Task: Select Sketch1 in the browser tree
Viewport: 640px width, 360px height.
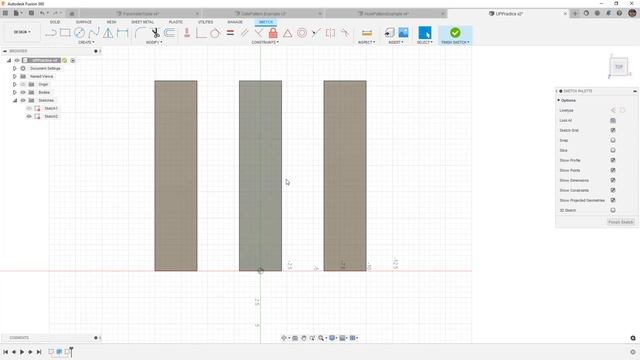Action: click(x=51, y=109)
